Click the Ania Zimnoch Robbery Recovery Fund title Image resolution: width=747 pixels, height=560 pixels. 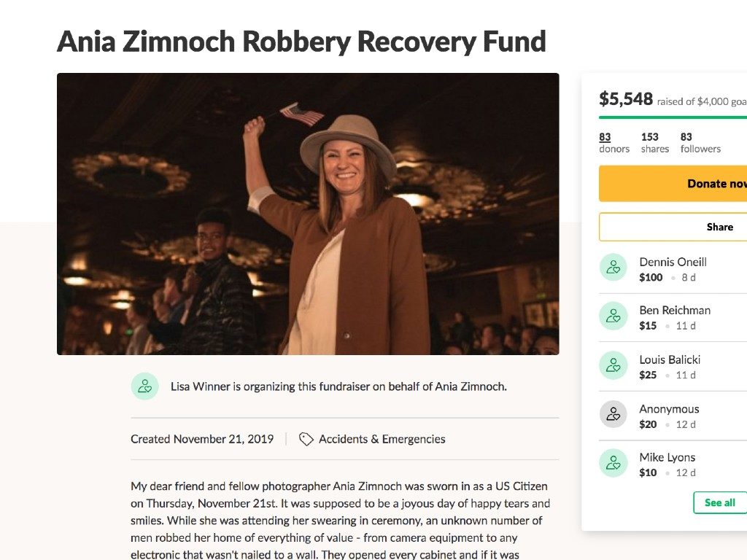pyautogui.click(x=301, y=42)
